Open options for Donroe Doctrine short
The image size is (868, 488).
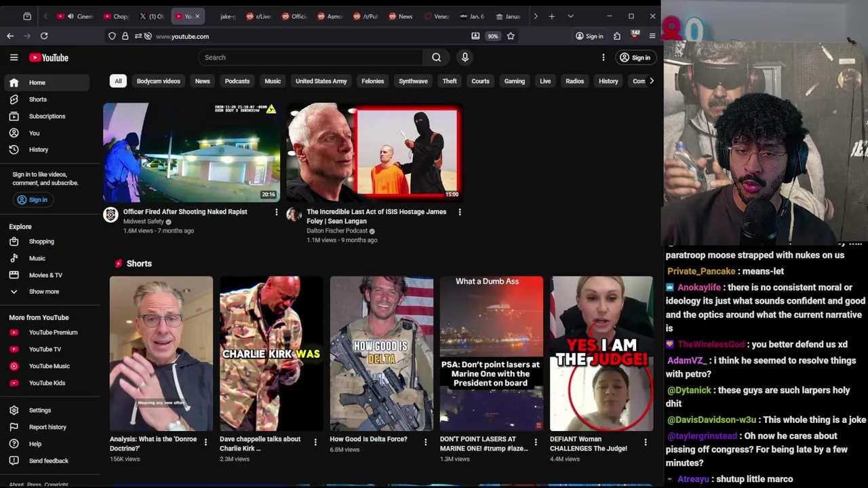(205, 442)
